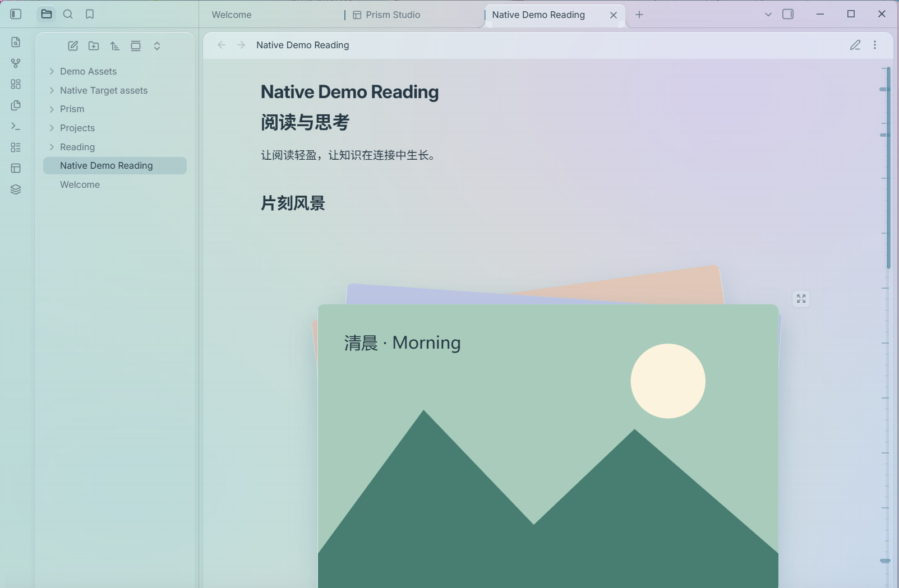The image size is (899, 588).
Task: Click the table layout ribbon icon
Action: (x=16, y=168)
